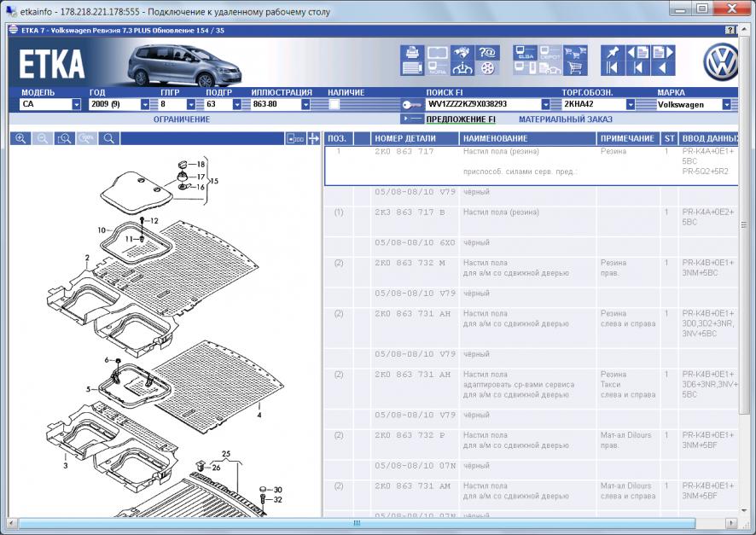Image resolution: width=756 pixels, height=535 pixels.
Task: Toggle illustration panel layout icon
Action: pos(295,139)
